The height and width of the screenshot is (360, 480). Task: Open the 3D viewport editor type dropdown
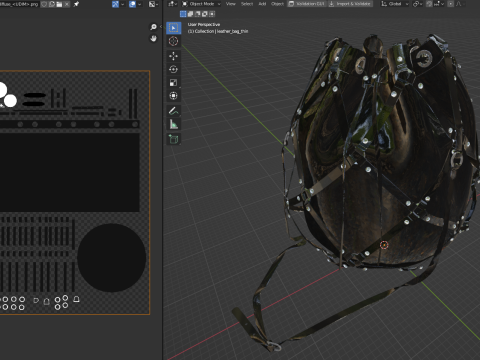point(172,4)
